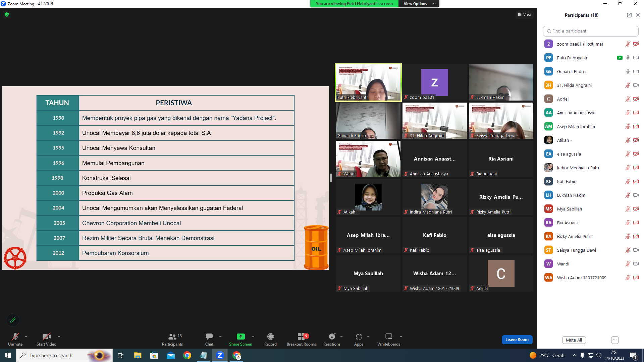Click the green encryption shield icon
Viewport: 644px width, 362px height.
click(7, 14)
